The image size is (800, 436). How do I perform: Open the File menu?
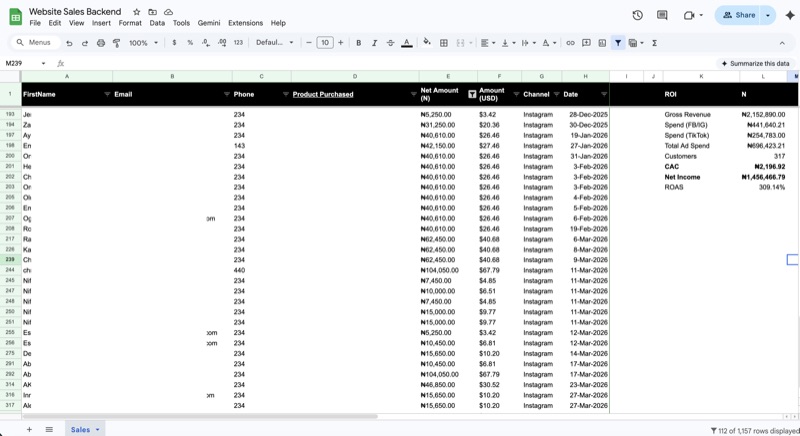click(35, 23)
